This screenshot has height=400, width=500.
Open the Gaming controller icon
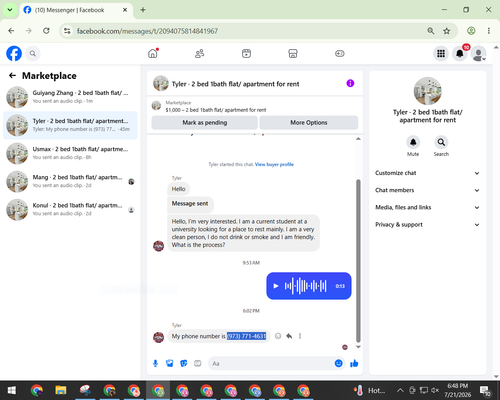point(340,53)
